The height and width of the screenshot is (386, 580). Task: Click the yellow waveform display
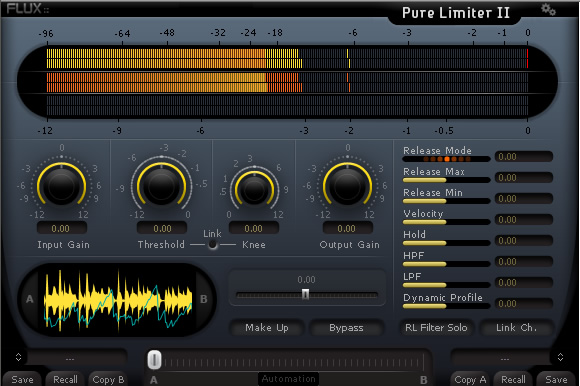[118, 299]
